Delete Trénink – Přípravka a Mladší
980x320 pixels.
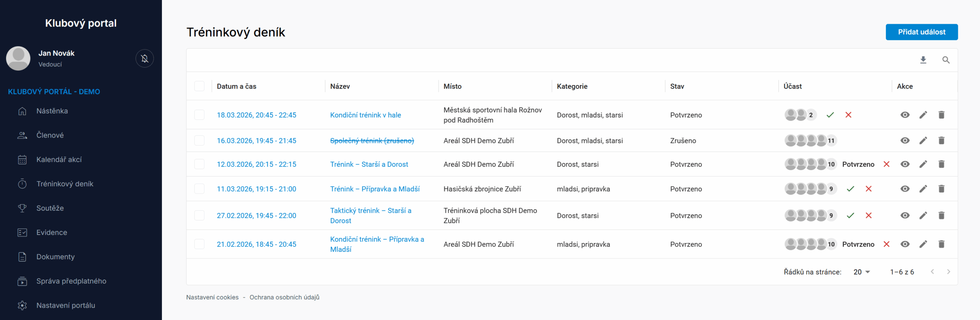coord(941,189)
